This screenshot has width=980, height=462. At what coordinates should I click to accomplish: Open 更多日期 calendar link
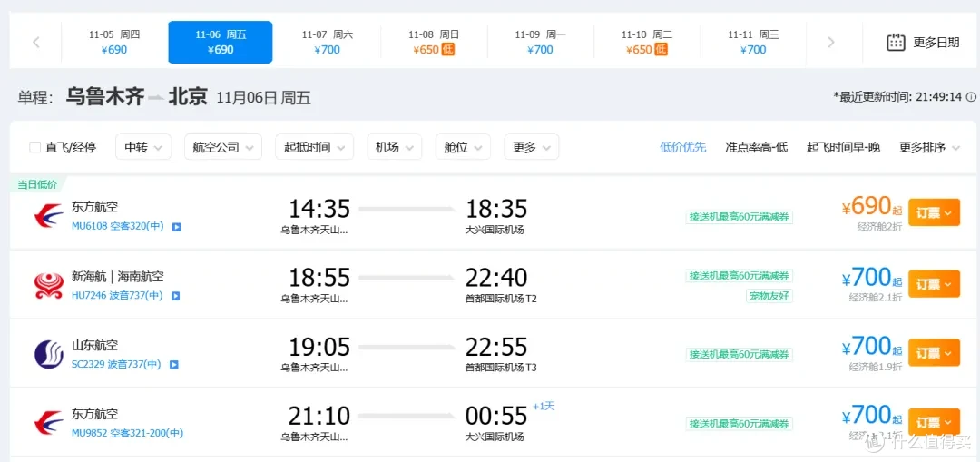pos(936,43)
